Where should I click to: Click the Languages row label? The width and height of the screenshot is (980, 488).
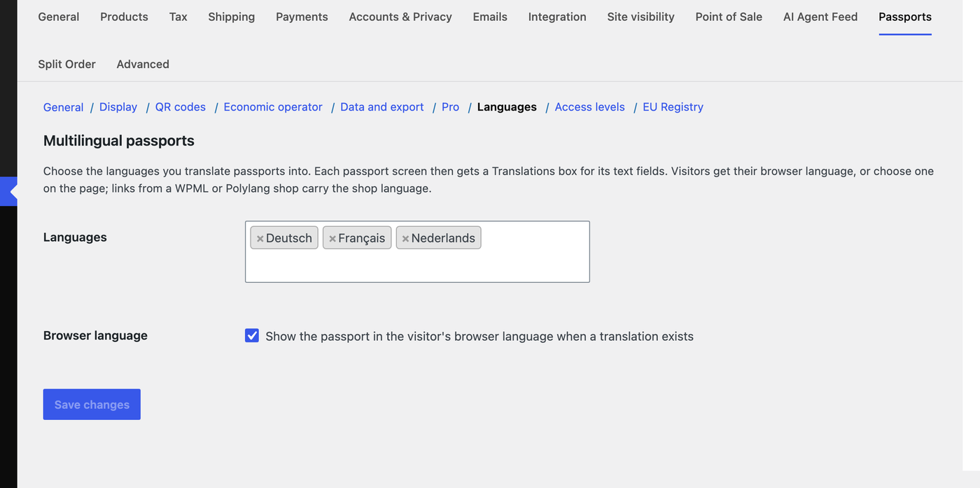75,237
